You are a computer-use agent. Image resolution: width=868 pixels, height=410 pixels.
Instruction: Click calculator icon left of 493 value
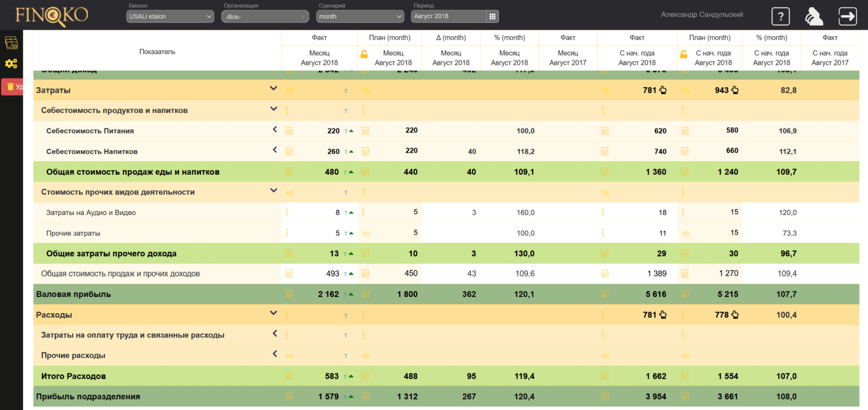point(289,274)
